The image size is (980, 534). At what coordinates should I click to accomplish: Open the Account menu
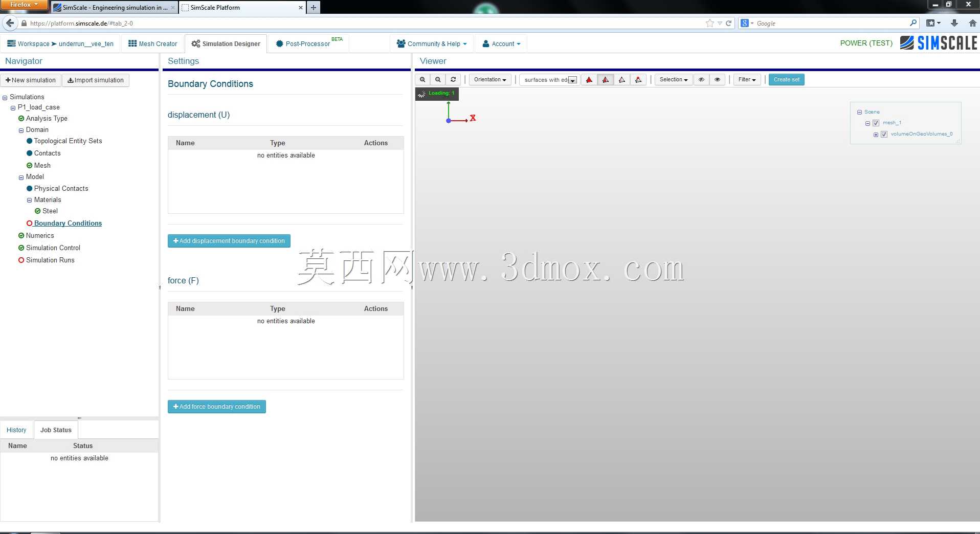click(501, 44)
